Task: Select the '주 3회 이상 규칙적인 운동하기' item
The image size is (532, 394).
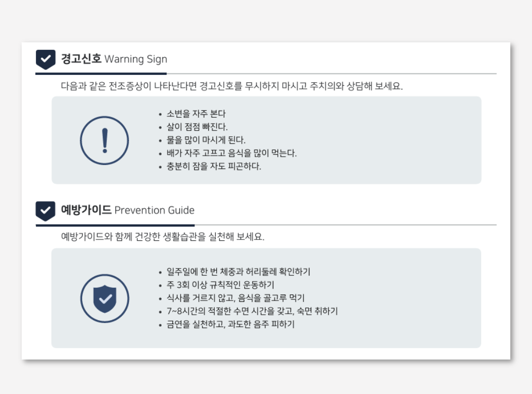Action: pyautogui.click(x=220, y=285)
